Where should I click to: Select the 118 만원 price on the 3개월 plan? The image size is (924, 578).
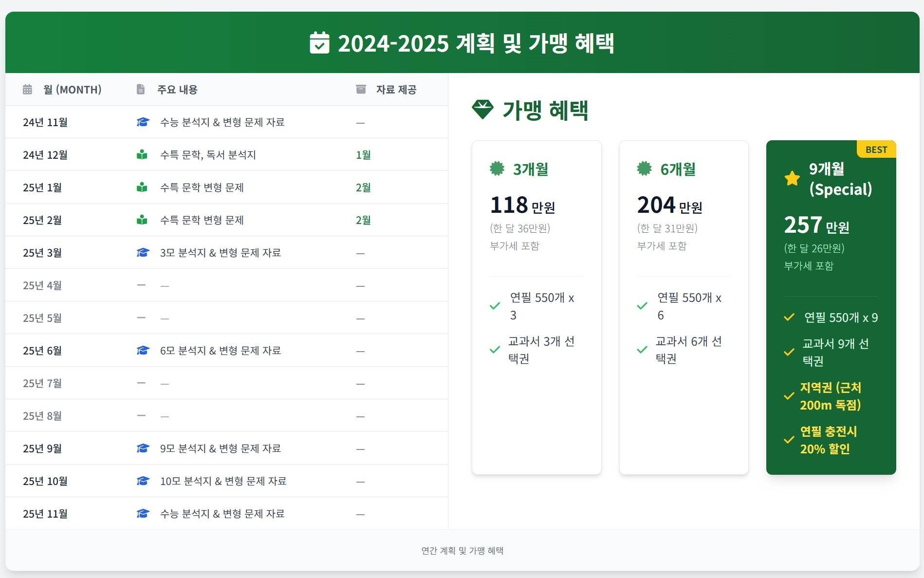[522, 205]
